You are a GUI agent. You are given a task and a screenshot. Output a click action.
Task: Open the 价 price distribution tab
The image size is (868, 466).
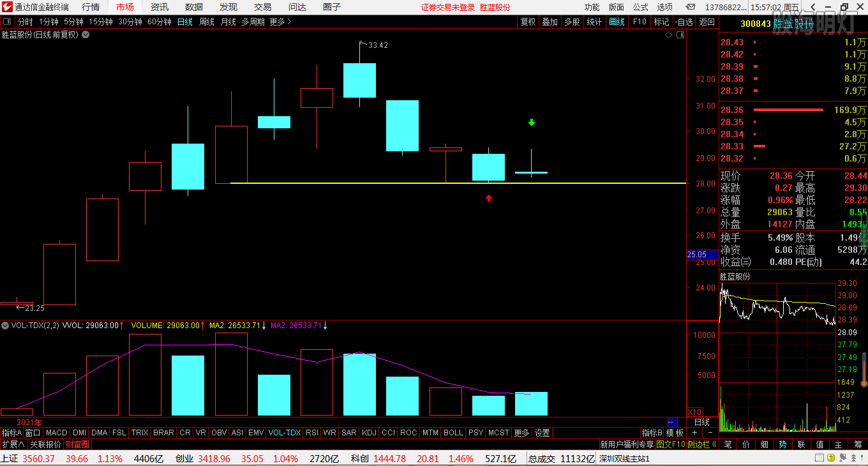click(746, 444)
